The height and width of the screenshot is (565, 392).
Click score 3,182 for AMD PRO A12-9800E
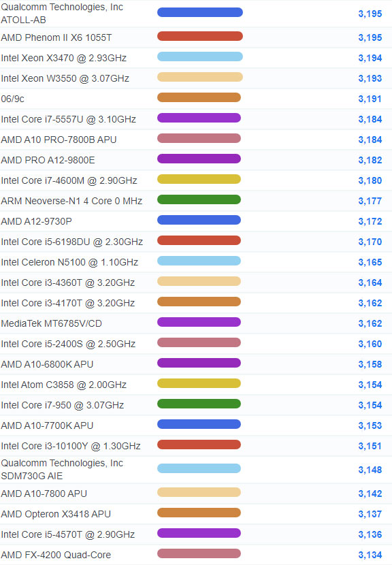point(370,160)
